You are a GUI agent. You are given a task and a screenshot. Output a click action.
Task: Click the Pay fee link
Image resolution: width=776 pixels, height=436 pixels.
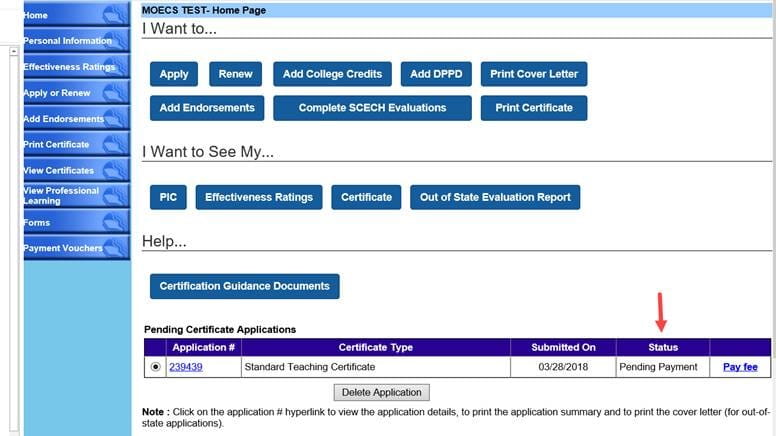740,367
